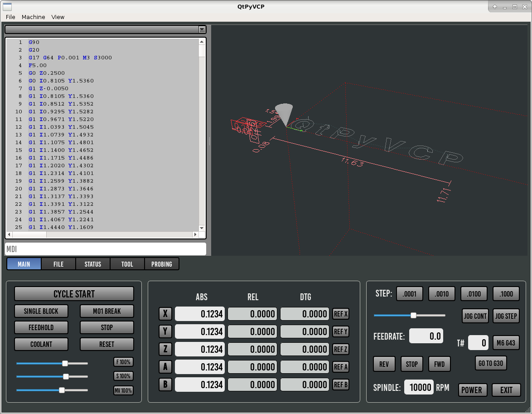The image size is (532, 414).
Task: Click REF X to home X axis
Action: tap(341, 314)
